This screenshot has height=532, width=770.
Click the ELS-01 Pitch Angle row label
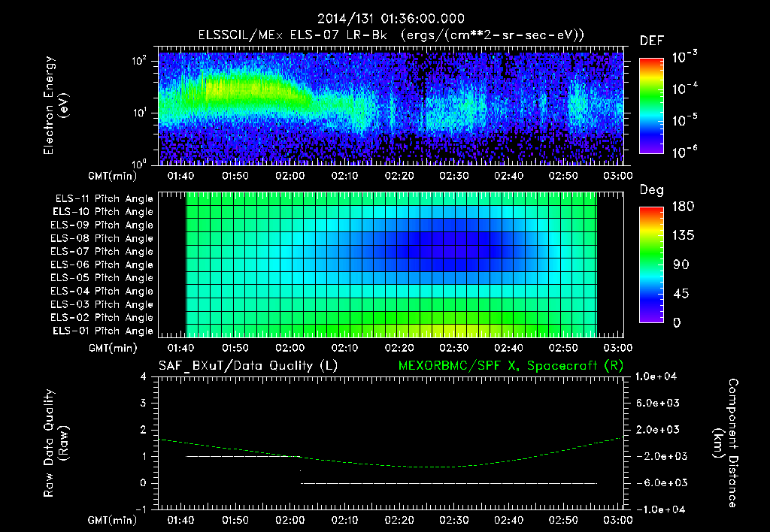click(103, 331)
